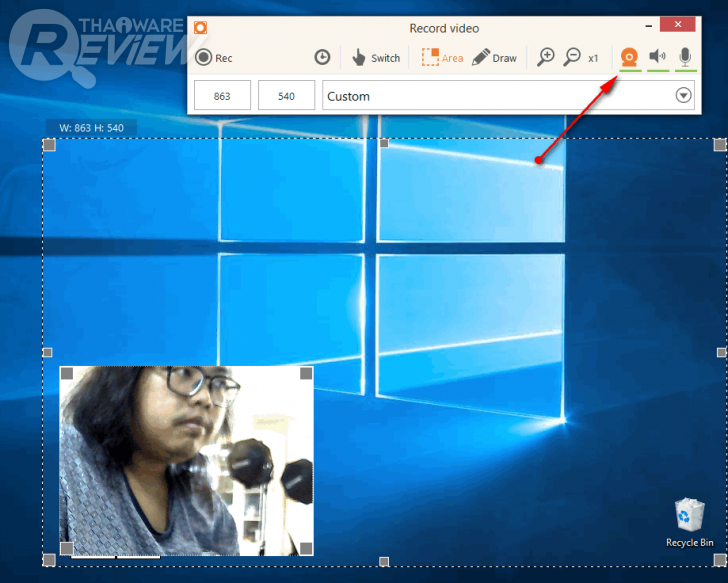The image size is (728, 583).
Task: Click webcam preview's bottom-left handle
Action: pyautogui.click(x=67, y=549)
